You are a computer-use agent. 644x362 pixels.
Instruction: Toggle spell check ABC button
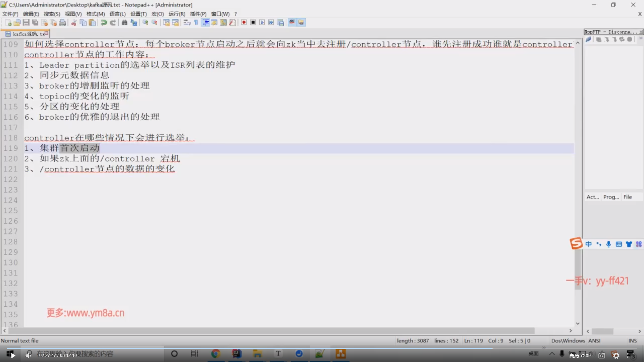pyautogui.click(x=292, y=22)
